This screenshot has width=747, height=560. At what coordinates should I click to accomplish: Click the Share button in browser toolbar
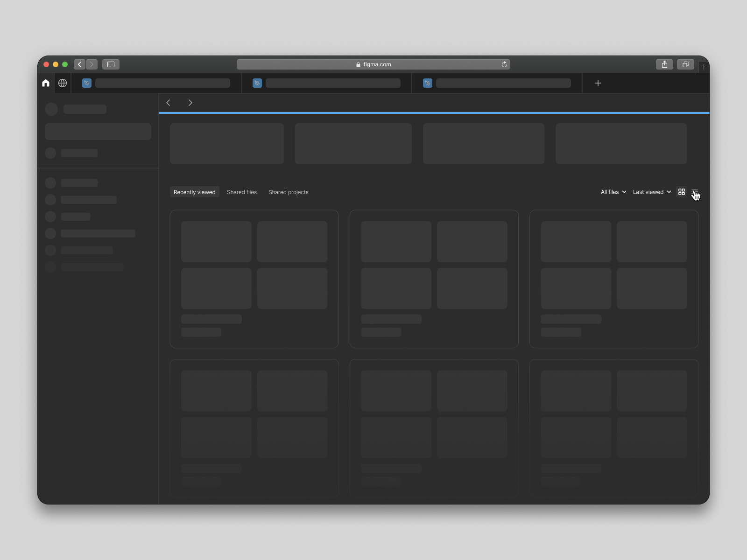pyautogui.click(x=664, y=64)
